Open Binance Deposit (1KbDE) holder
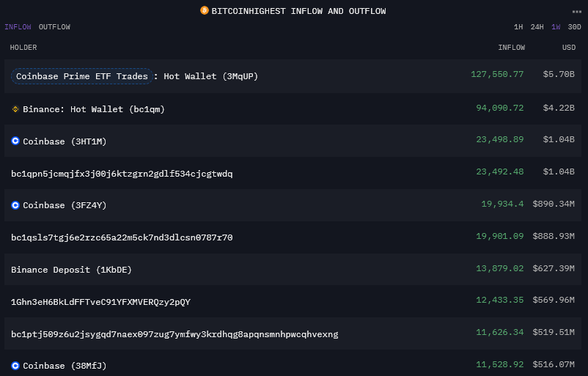This screenshot has height=376, width=588. (x=71, y=270)
